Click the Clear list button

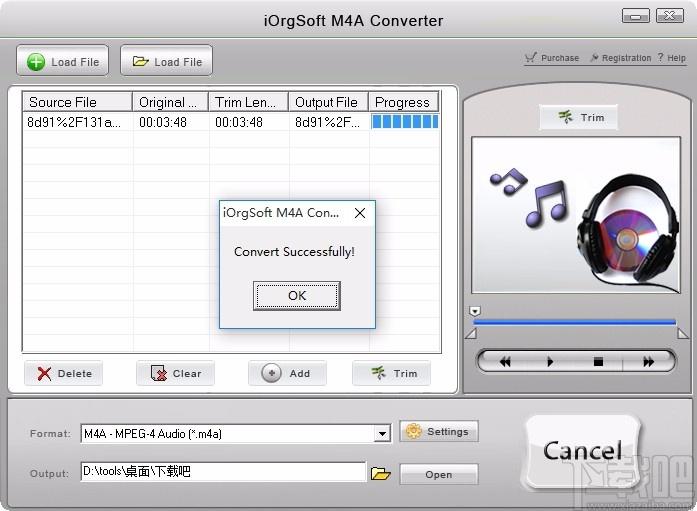176,373
